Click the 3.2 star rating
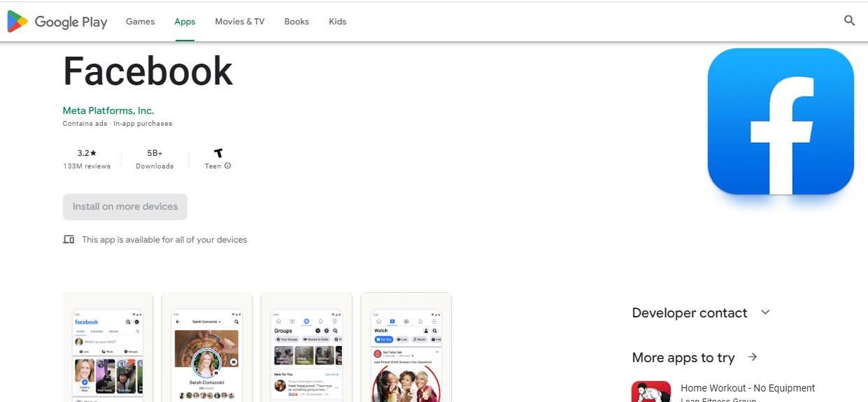Image resolution: width=868 pixels, height=402 pixels. (x=87, y=152)
